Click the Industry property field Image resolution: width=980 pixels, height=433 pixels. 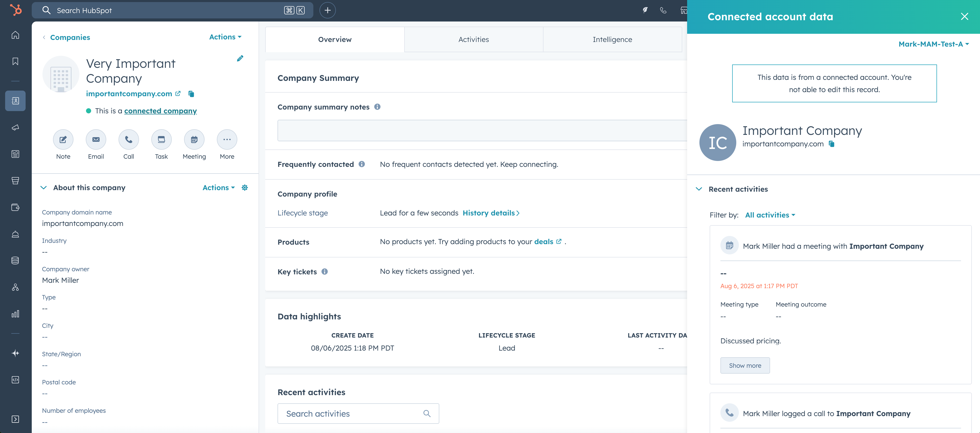[145, 246]
